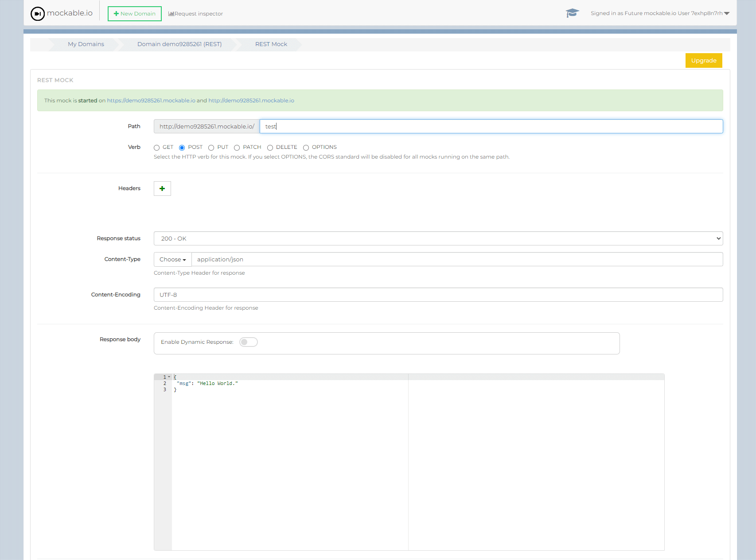Focus the Path input containing test
The image size is (756, 560).
[x=491, y=126]
